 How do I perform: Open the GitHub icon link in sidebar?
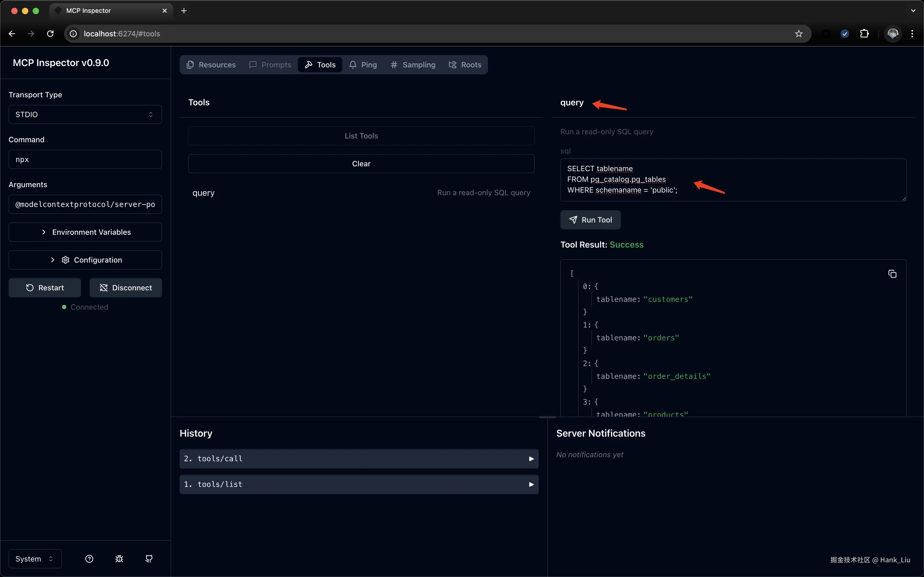pos(149,559)
